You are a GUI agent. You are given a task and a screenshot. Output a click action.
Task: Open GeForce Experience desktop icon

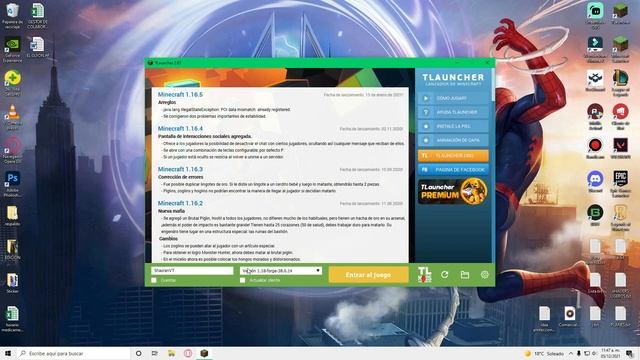(12, 50)
